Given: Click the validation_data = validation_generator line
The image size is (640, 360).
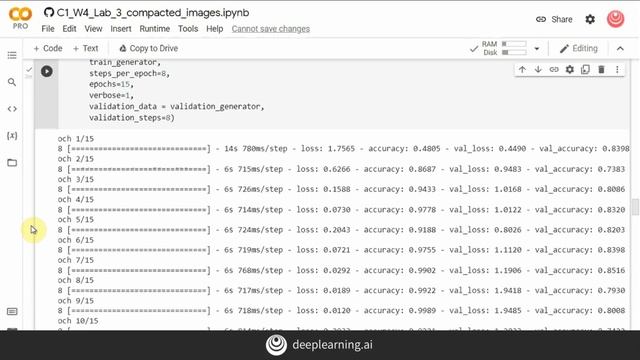Looking at the screenshot, I should (x=177, y=107).
